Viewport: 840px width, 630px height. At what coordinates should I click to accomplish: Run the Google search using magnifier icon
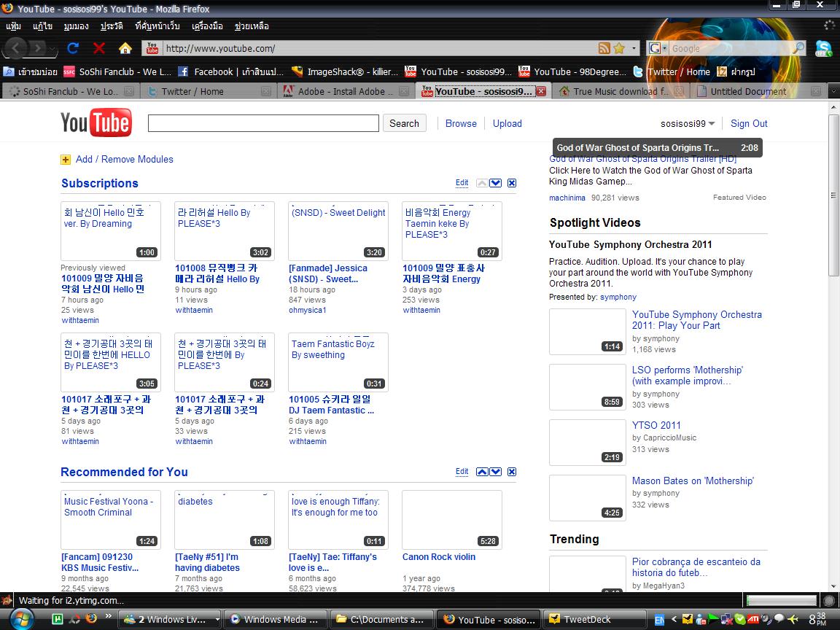tap(798, 48)
